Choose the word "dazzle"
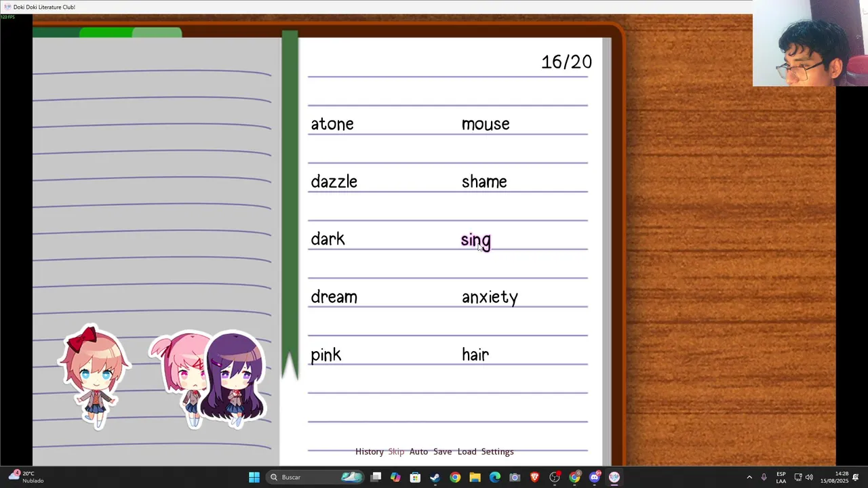Viewport: 868px width, 488px height. (x=334, y=182)
